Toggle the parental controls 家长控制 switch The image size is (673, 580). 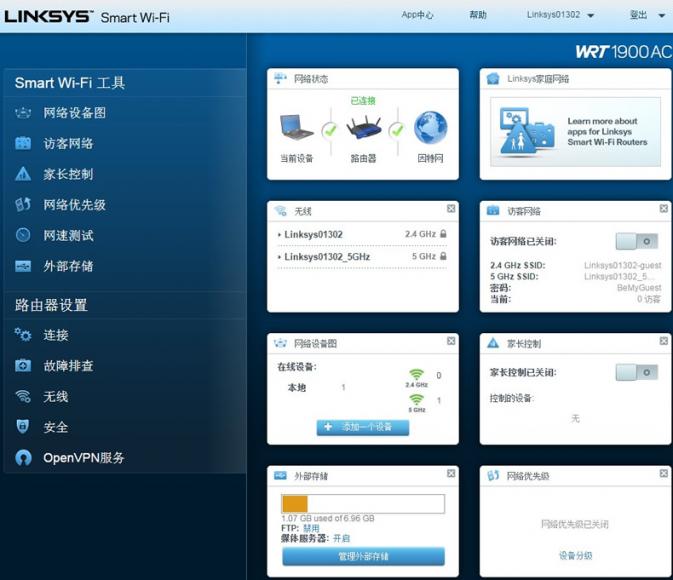pos(637,372)
